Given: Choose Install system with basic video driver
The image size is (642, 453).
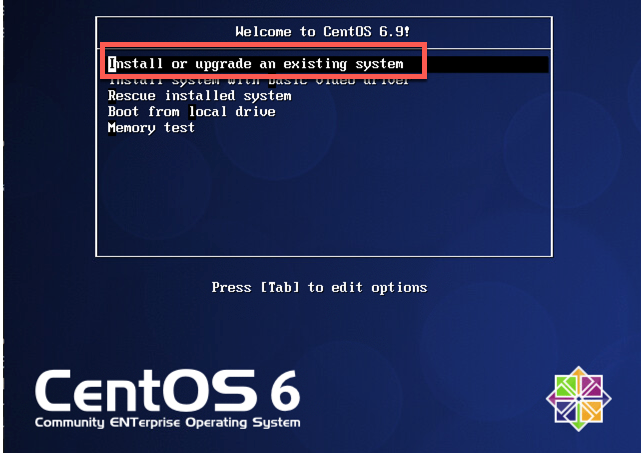Looking at the screenshot, I should coord(258,81).
